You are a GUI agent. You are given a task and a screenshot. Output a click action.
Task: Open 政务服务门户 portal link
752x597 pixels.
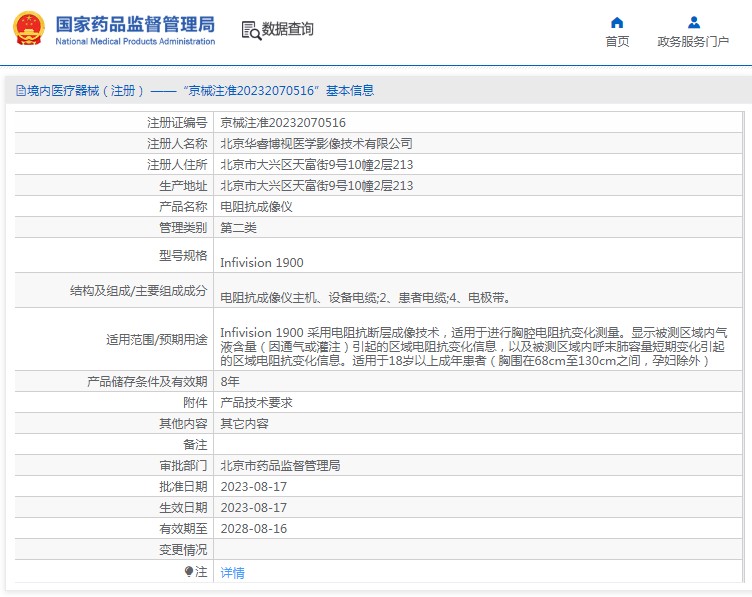click(693, 42)
